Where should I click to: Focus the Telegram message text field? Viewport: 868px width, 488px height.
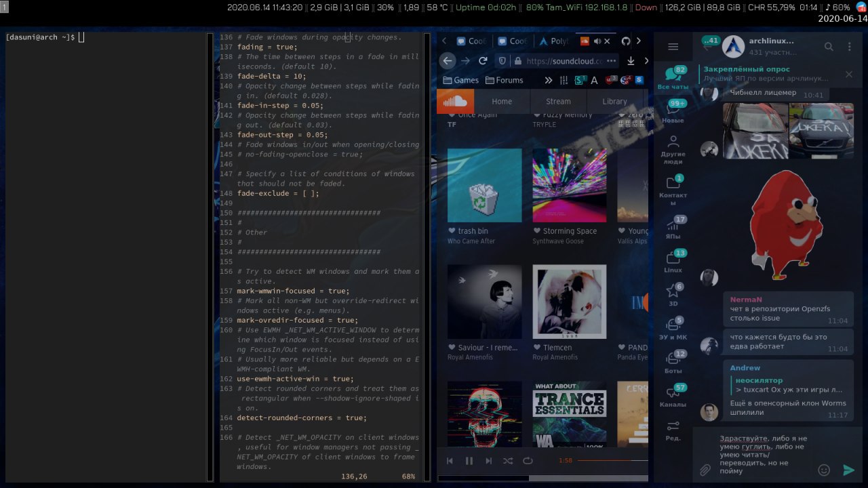pos(764,454)
